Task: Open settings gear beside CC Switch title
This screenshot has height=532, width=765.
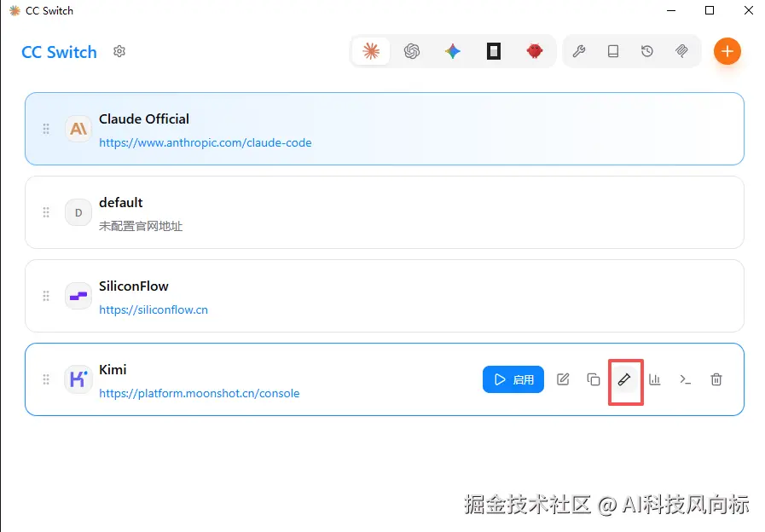Action: coord(119,51)
